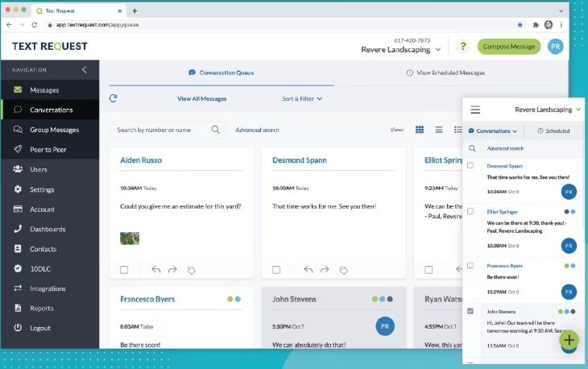This screenshot has width=588, height=369.
Task: Click the green plus floating button
Action: 569,340
